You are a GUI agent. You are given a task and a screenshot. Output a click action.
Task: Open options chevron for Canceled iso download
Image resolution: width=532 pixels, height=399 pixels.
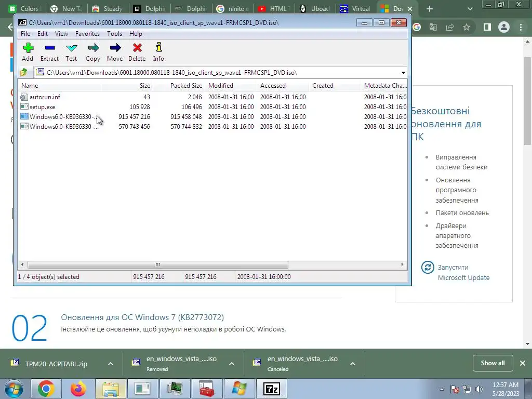[353, 364]
